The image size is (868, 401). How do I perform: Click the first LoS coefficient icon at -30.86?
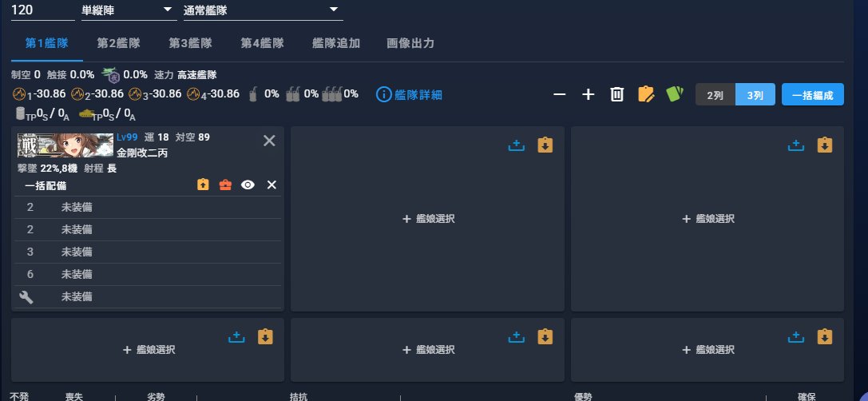pyautogui.click(x=18, y=94)
